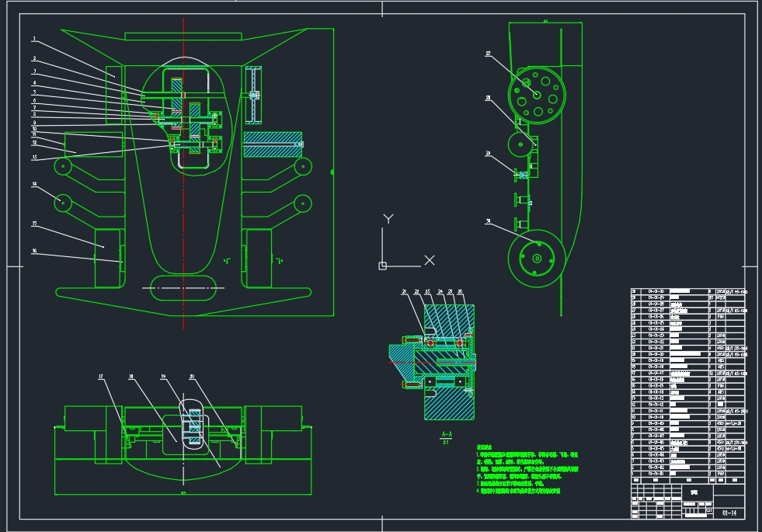Select callout number 16 on left side

(34, 251)
